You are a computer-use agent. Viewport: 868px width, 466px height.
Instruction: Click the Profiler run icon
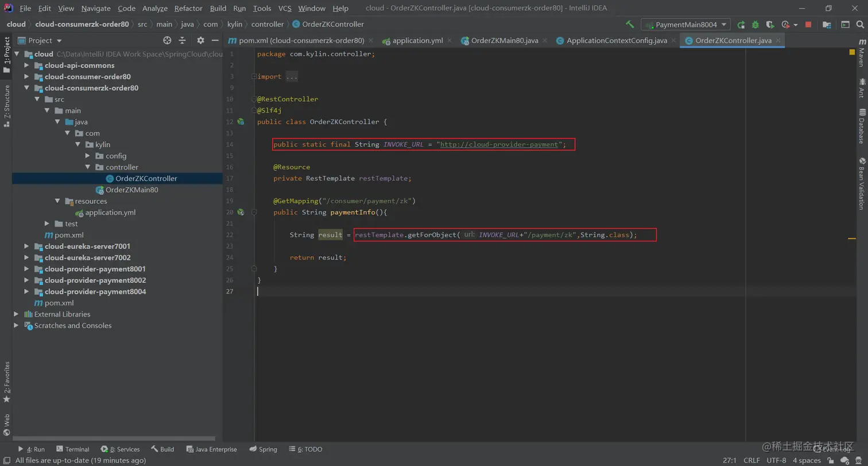[785, 25]
